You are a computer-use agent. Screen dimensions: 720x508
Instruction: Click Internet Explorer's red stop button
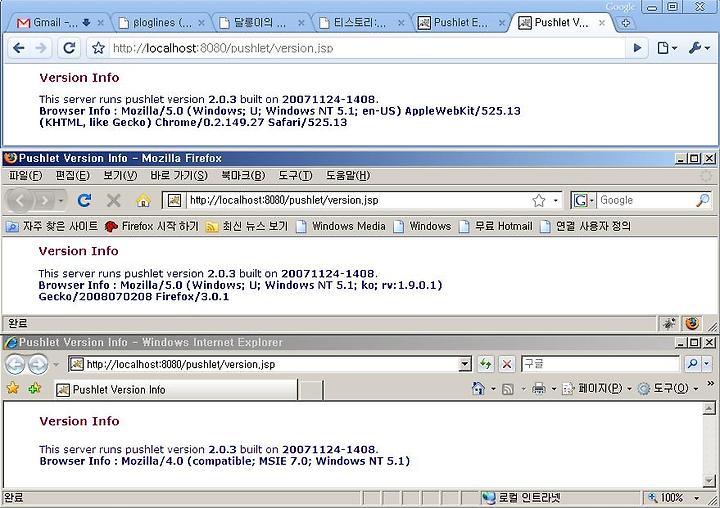[507, 365]
